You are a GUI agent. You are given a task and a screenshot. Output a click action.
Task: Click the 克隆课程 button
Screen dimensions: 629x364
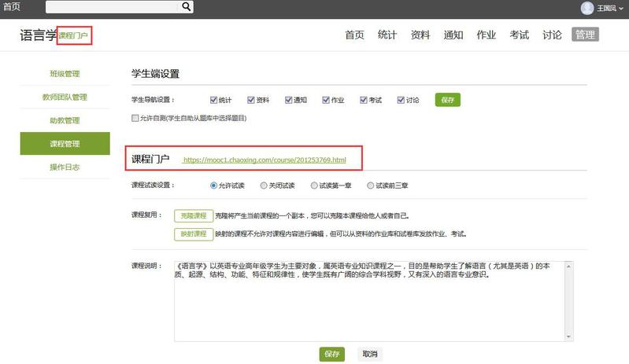pyautogui.click(x=194, y=215)
